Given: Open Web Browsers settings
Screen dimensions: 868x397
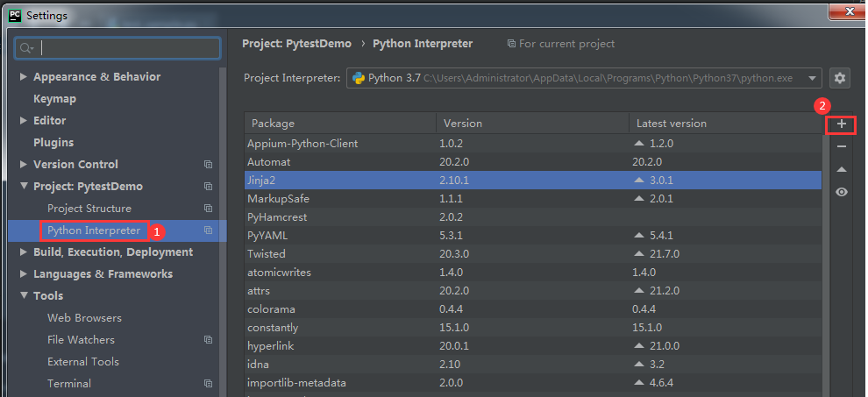Looking at the screenshot, I should (84, 318).
